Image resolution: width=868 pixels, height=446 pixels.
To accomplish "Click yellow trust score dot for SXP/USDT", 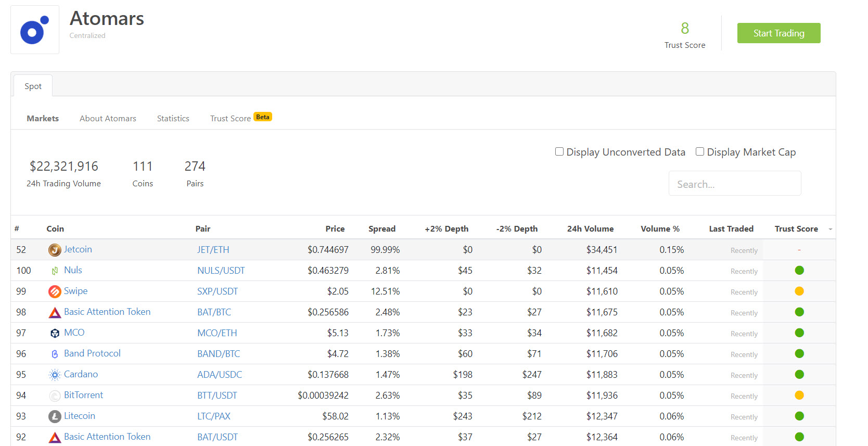I will pyautogui.click(x=799, y=291).
